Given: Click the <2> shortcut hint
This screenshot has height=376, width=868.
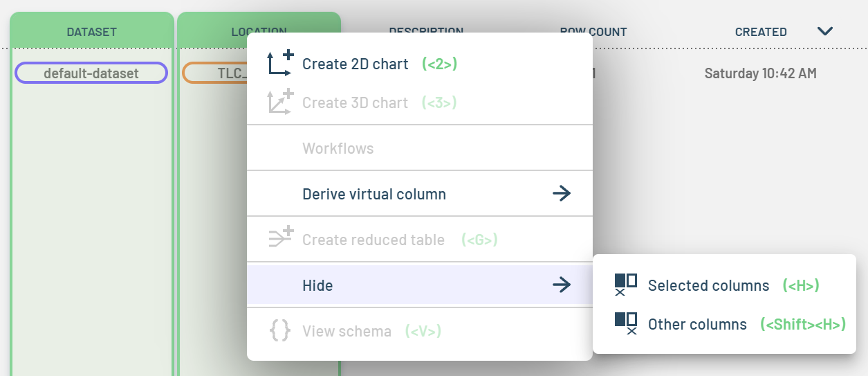Looking at the screenshot, I should click(x=440, y=64).
